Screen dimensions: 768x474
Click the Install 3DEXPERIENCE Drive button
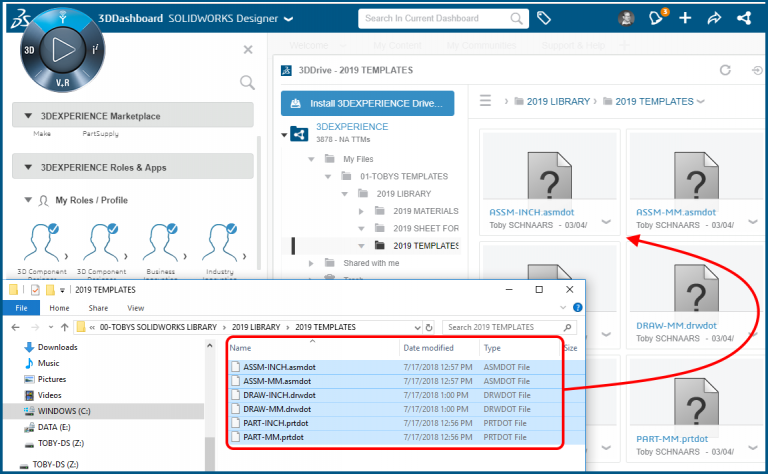tap(367, 103)
